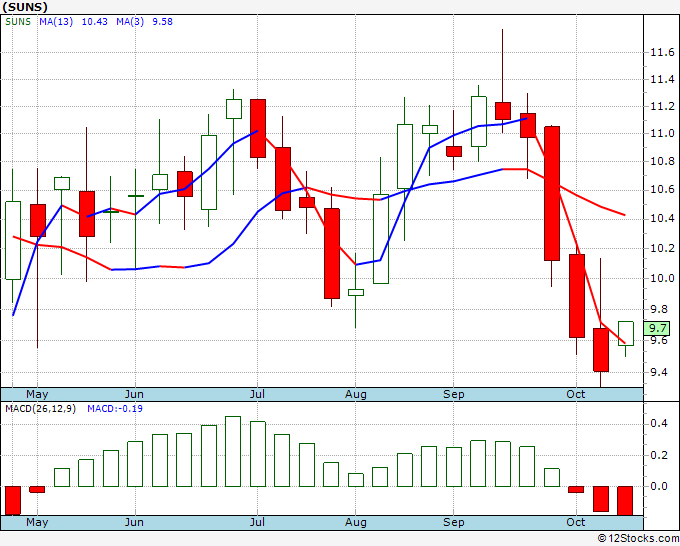
Task: Click the (SUNS) chart title
Action: (x=25, y=7)
